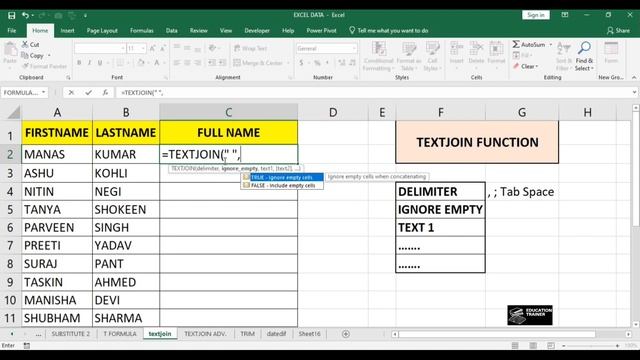Open Customize Quick Access Toolbar dropdown
The height and width of the screenshot is (360, 640).
coord(85,16)
